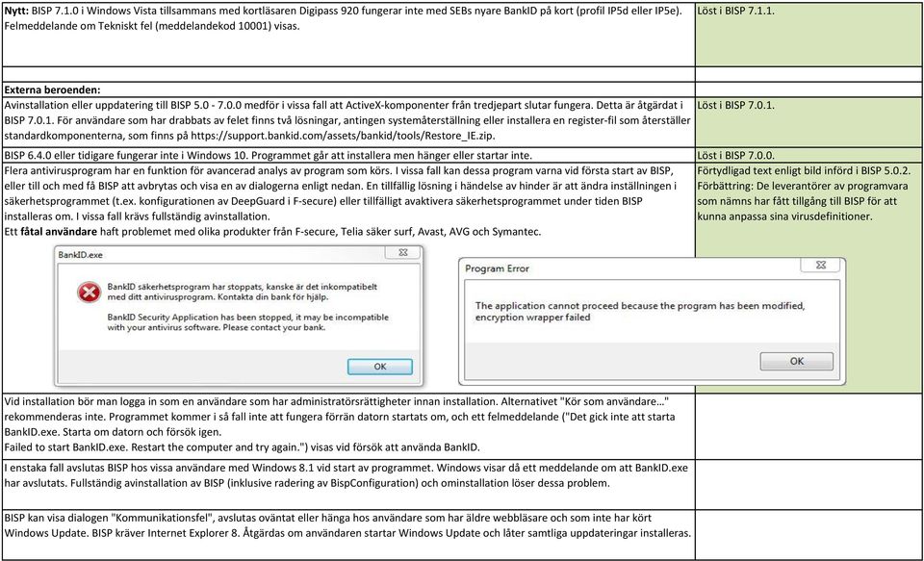The image size is (924, 561).
Task: Click the cell 'Löst i BISP 7.0.0.'
Action: (x=808, y=156)
